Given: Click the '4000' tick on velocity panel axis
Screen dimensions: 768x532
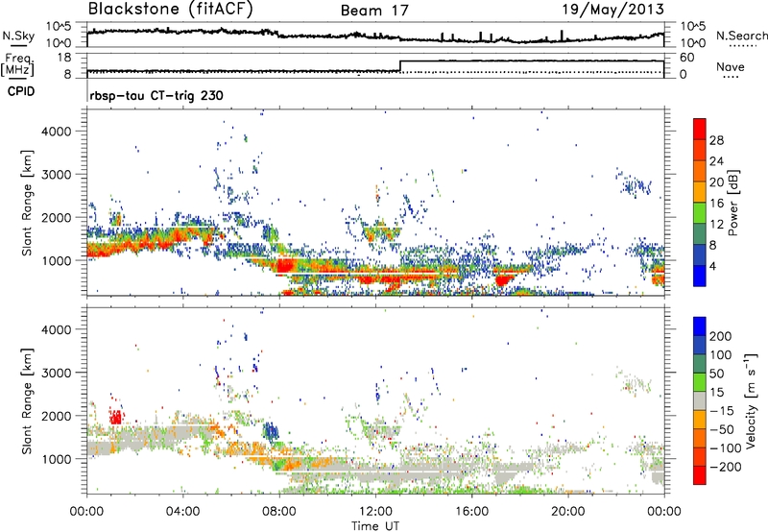Looking at the screenshot, I should tap(57, 329).
